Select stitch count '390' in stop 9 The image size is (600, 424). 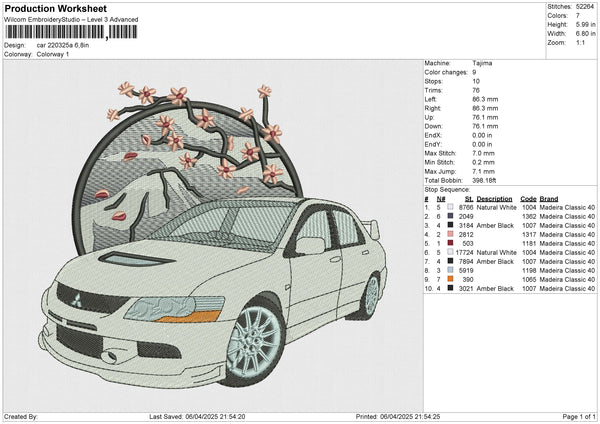(468, 279)
